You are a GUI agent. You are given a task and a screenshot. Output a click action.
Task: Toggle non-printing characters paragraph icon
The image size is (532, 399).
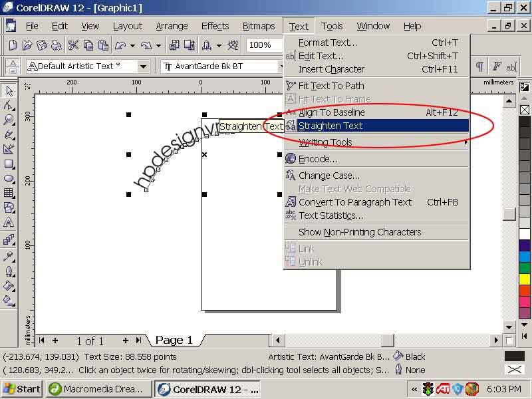[x=479, y=66]
